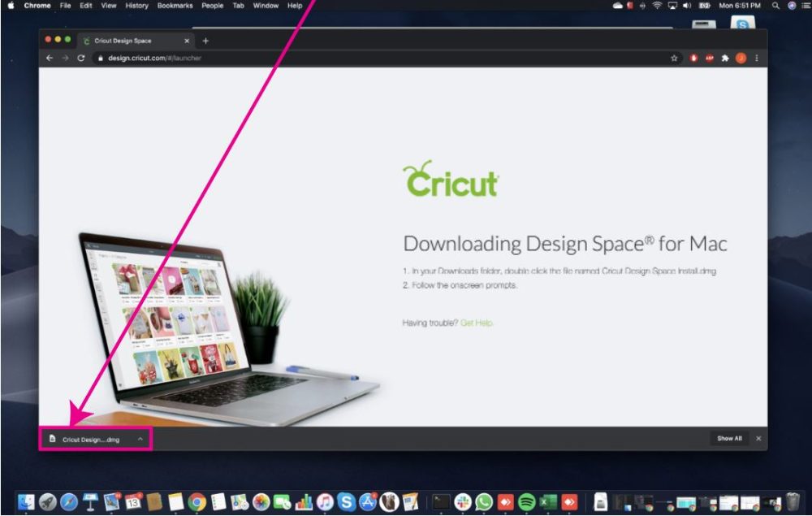Open Slack from the dock
This screenshot has width=812, height=516.
[463, 501]
